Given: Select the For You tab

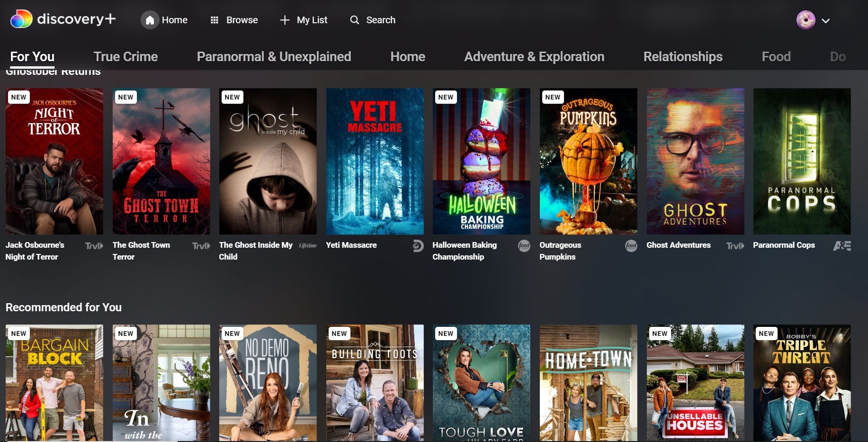Looking at the screenshot, I should click(x=32, y=57).
